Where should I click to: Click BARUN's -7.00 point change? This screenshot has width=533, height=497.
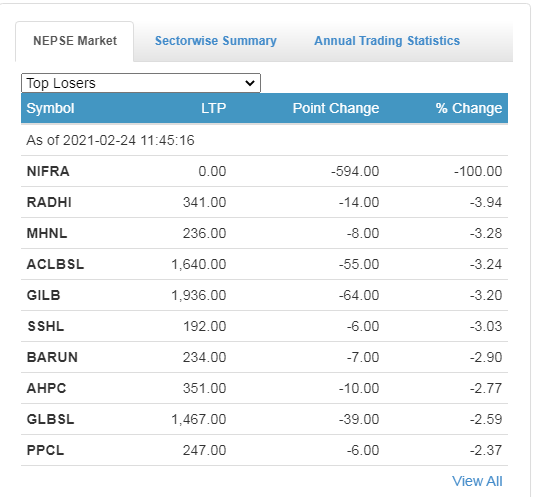(363, 357)
